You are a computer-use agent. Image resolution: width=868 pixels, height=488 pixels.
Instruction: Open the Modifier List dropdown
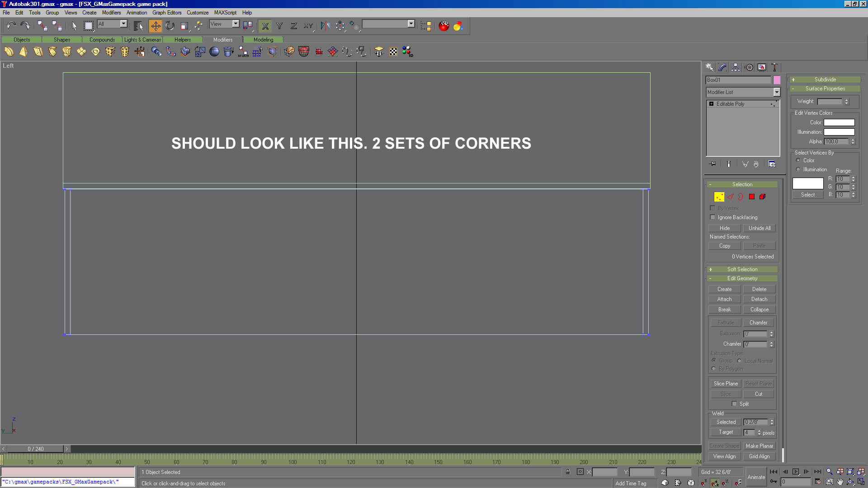pyautogui.click(x=777, y=92)
